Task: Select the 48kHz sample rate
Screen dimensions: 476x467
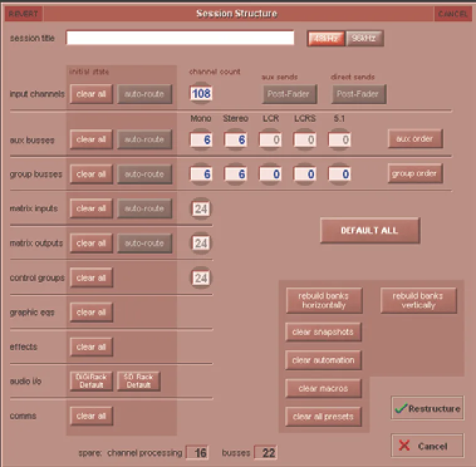Action: coord(326,38)
